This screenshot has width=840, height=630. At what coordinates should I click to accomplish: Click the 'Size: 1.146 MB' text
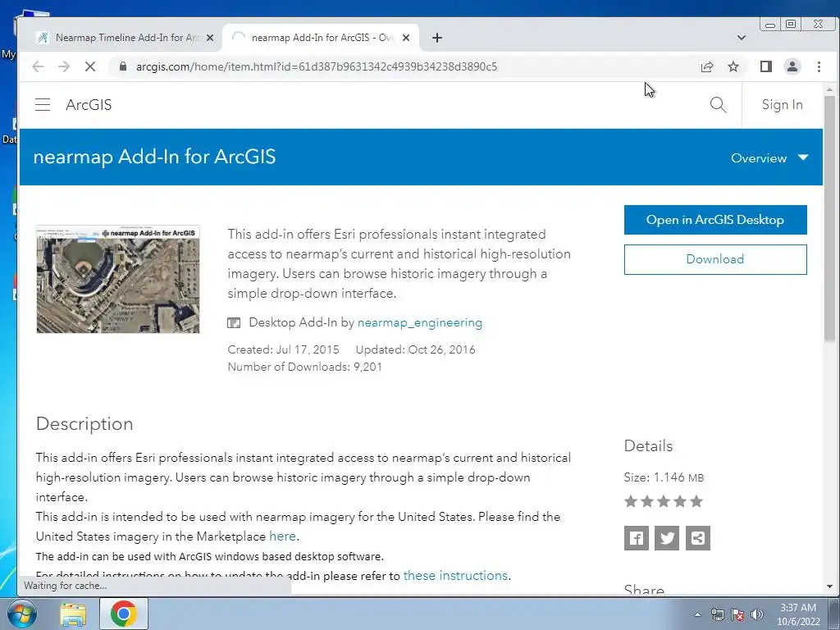pyautogui.click(x=664, y=477)
